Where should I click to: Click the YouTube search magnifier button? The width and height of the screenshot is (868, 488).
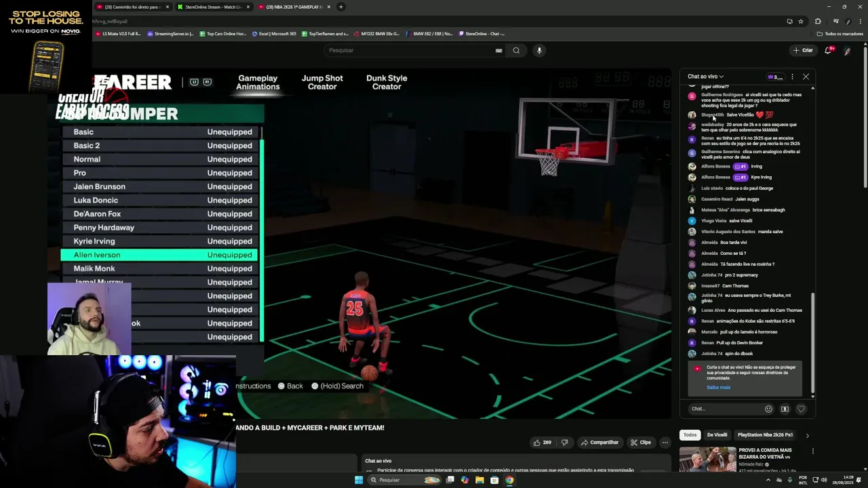click(516, 50)
